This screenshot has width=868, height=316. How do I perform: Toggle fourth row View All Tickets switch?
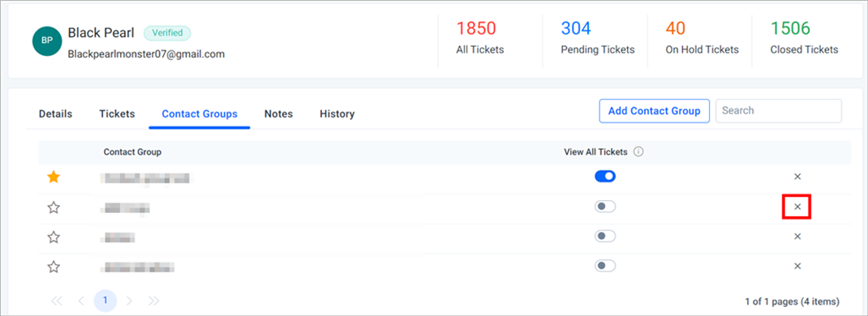click(x=605, y=267)
